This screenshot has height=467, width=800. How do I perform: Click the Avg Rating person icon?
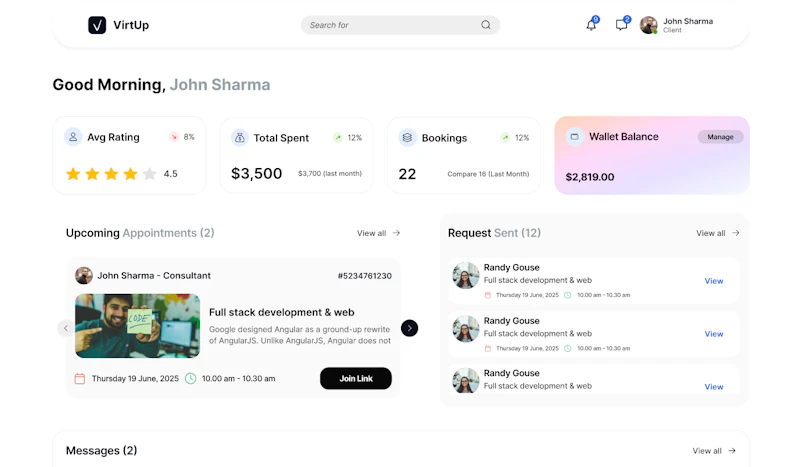[x=73, y=137]
